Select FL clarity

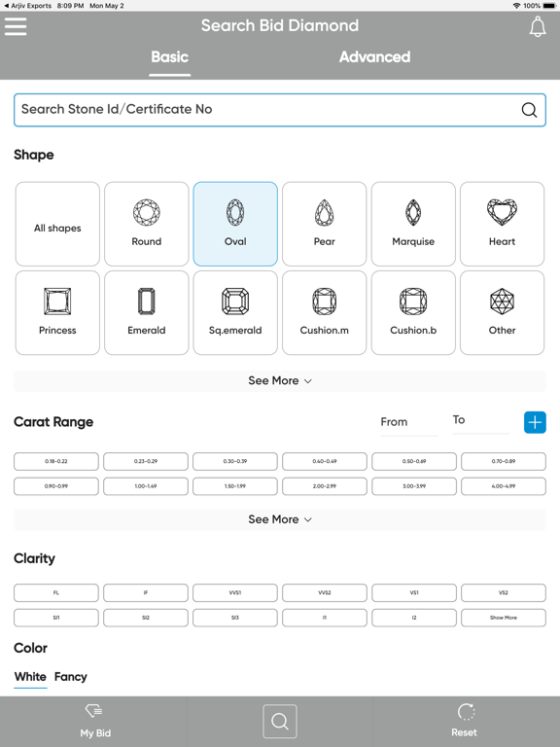tap(56, 593)
